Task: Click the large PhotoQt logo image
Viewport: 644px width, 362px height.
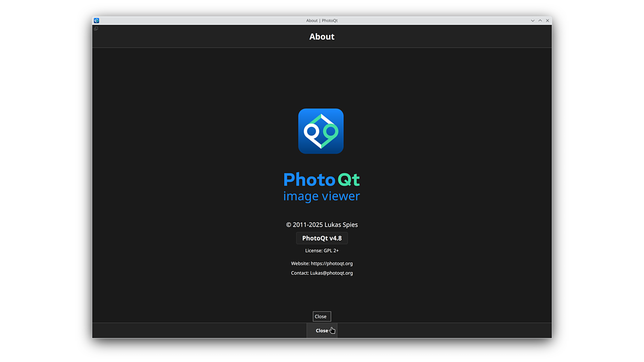Action: (321, 131)
